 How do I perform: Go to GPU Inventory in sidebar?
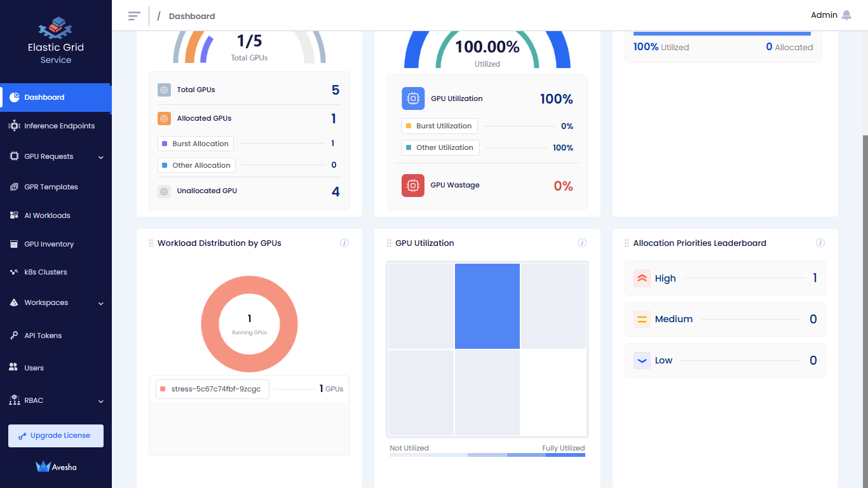(49, 244)
